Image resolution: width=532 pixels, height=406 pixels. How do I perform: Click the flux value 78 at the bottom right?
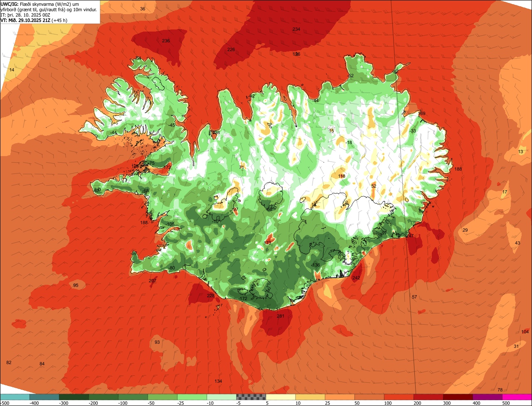pyautogui.click(x=500, y=390)
